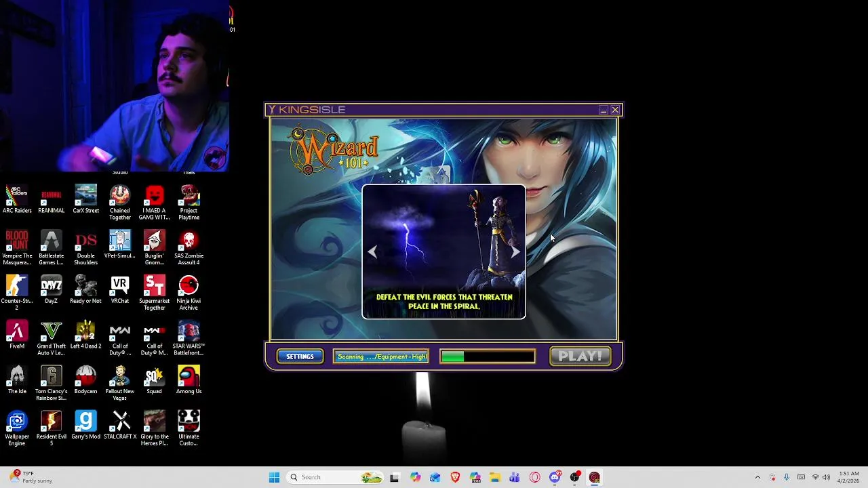Open the Battlestate Games Launcher shortcut
Viewport: 868px width, 488px height.
click(52, 248)
